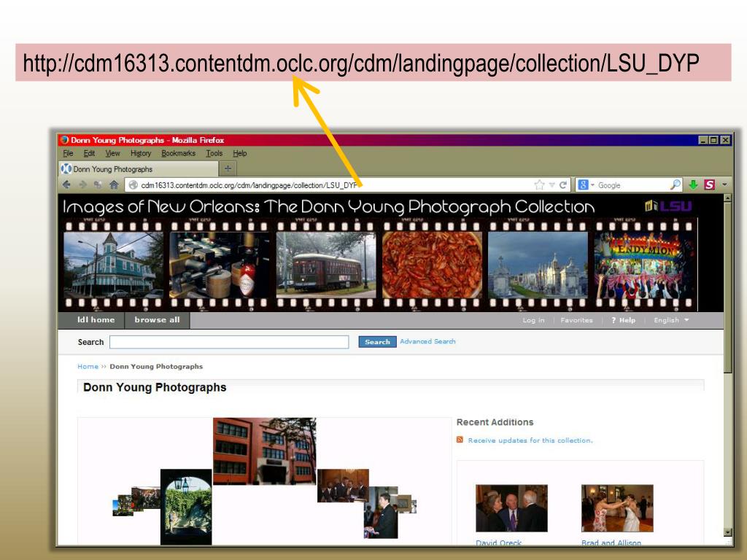
Task: Open the Brad and Allison dancing thumbnail
Action: 617,508
